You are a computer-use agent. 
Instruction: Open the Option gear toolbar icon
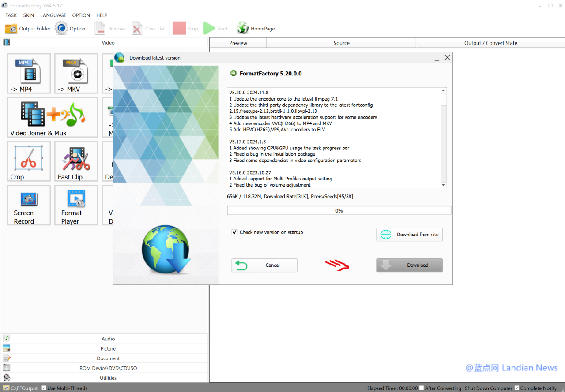tap(61, 28)
